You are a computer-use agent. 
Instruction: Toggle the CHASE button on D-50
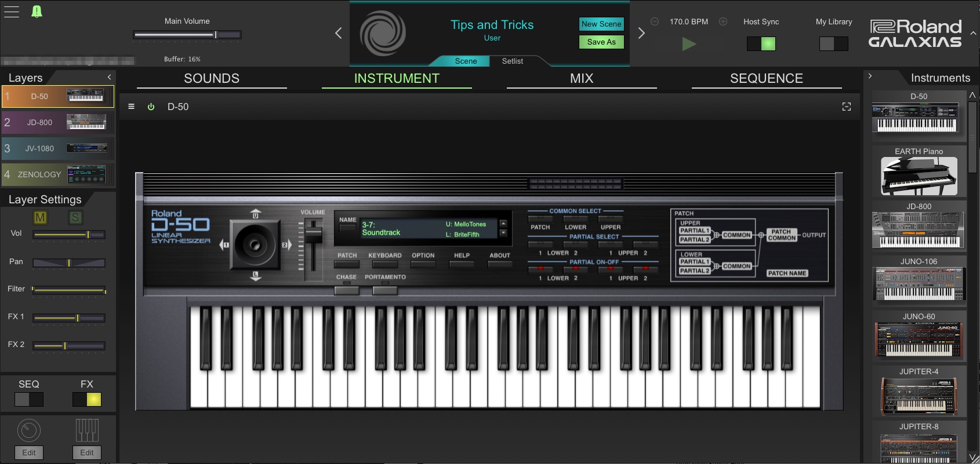[346, 290]
